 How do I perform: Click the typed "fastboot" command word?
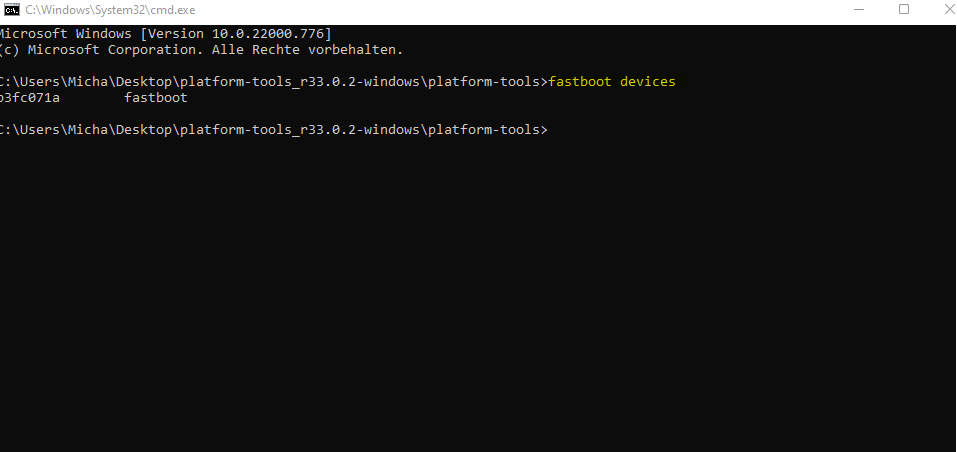583,81
